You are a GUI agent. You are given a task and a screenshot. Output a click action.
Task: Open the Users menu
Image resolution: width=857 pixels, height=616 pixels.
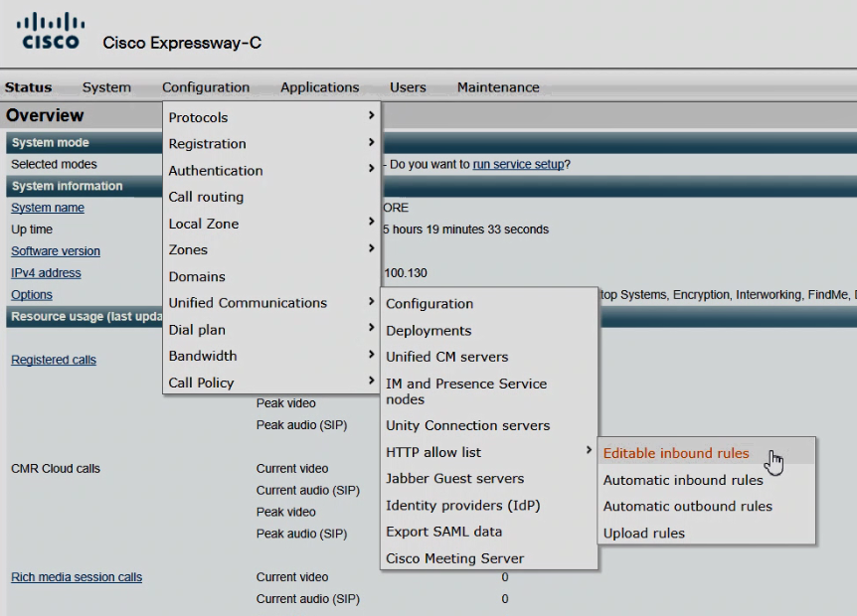[408, 87]
